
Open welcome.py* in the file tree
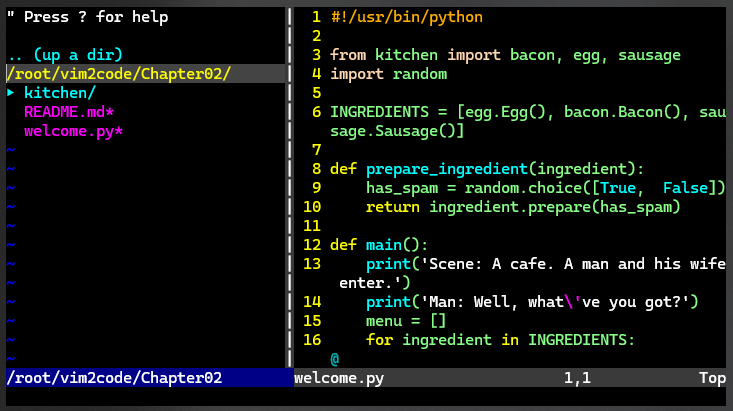click(x=73, y=131)
